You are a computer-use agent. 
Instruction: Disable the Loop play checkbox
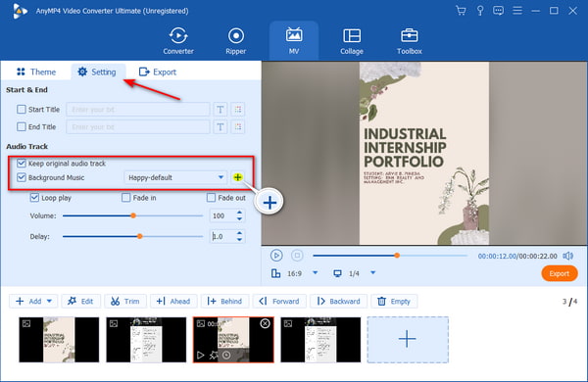(34, 198)
